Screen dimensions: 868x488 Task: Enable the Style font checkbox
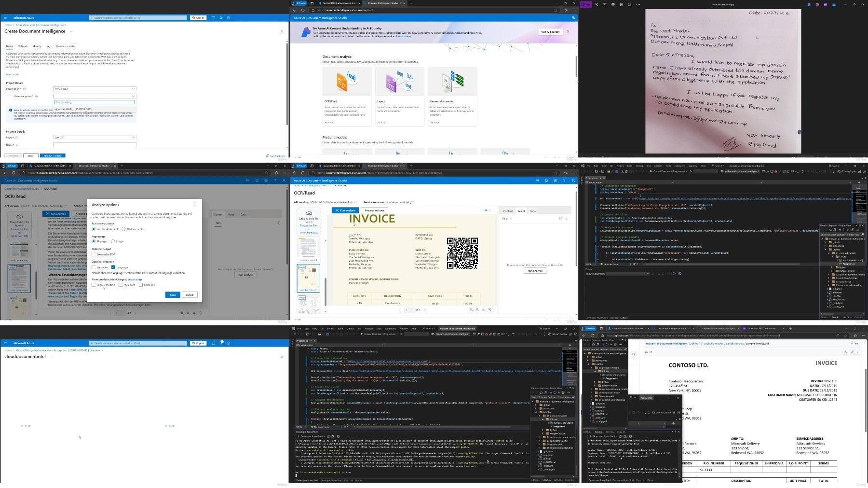pos(121,285)
